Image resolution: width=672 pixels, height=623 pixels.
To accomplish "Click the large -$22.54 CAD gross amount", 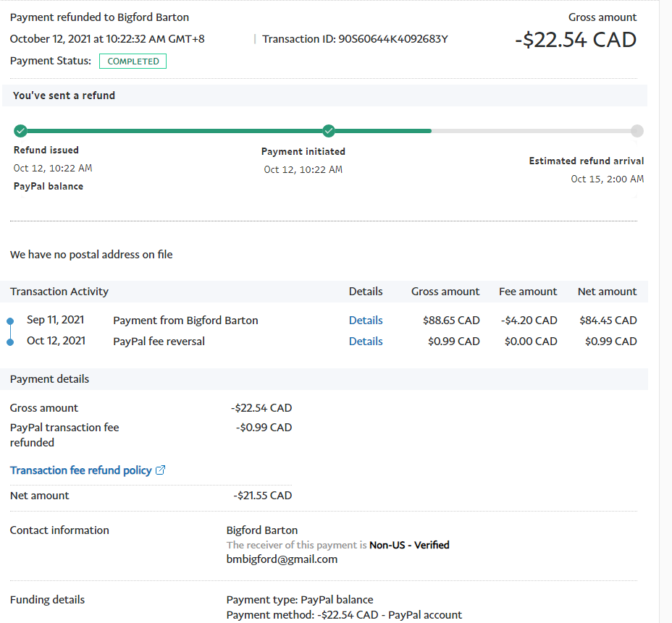I will 576,40.
